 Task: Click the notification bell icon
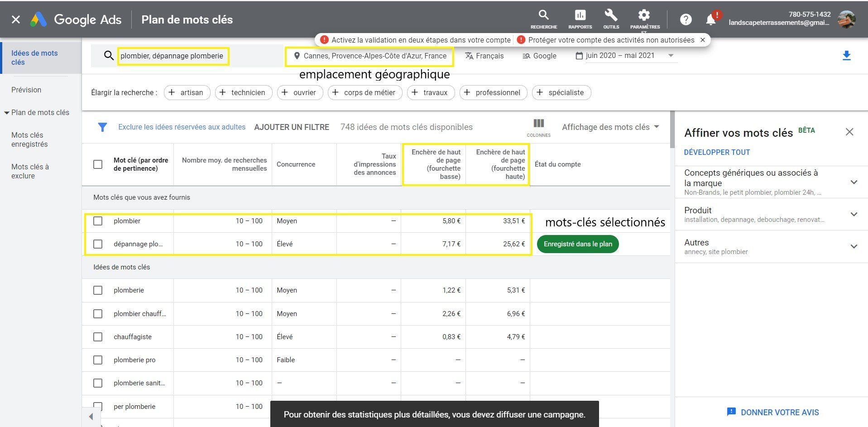(x=710, y=19)
